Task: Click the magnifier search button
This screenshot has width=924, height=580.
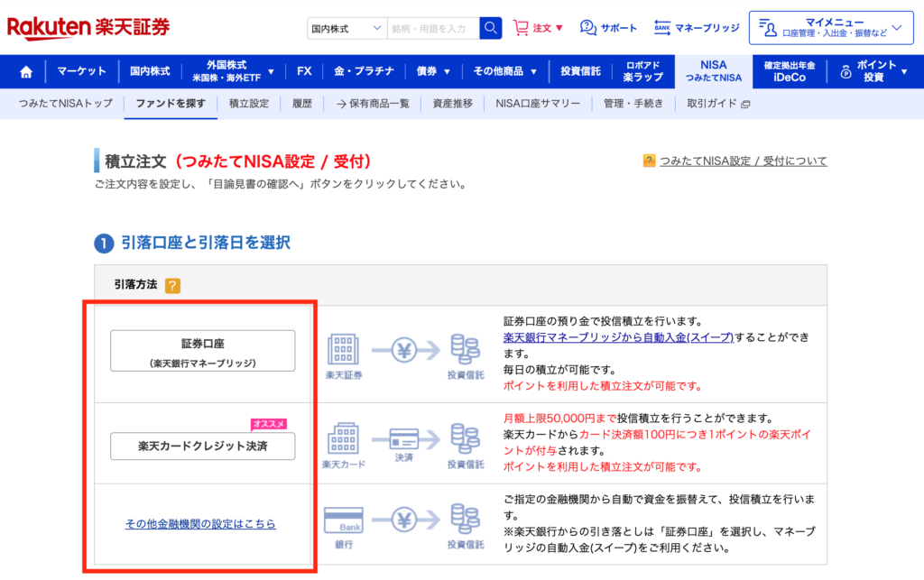Action: [x=490, y=28]
